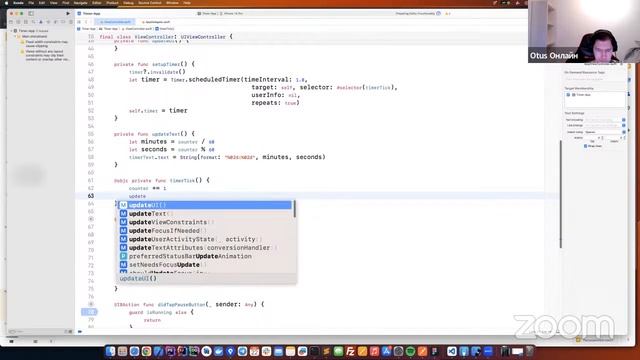Adjust Indent width stepper in inspector

point(623,138)
